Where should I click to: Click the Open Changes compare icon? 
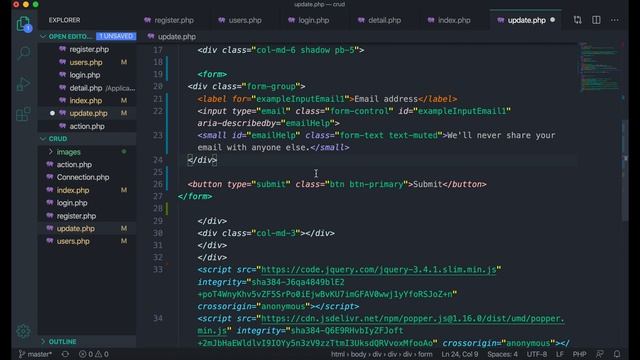coord(577,20)
